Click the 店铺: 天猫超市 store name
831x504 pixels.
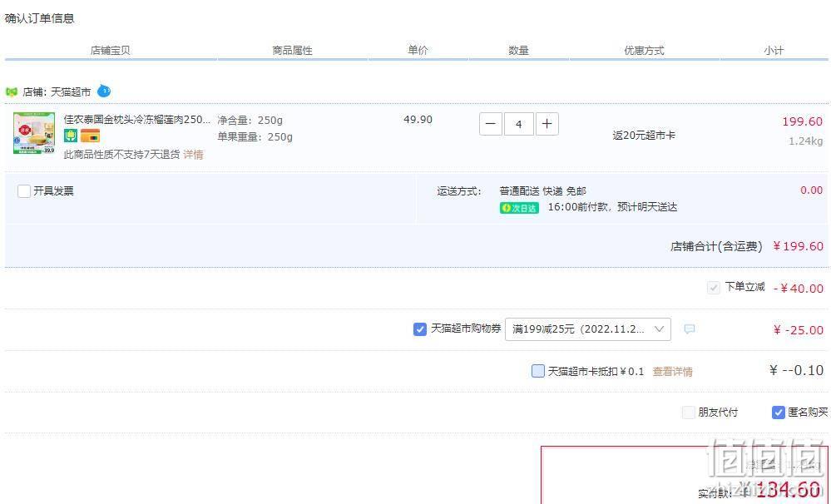[x=57, y=91]
